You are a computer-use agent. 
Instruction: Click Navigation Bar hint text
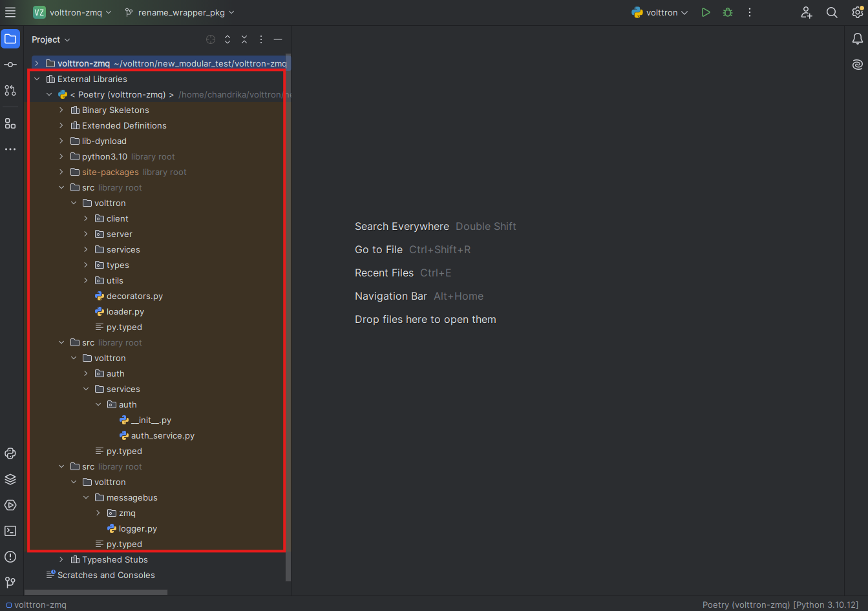tap(391, 296)
